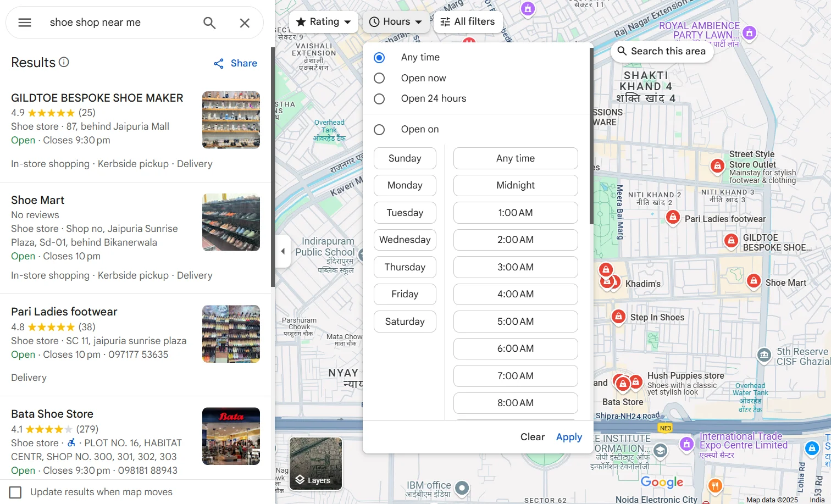Click the Share link
This screenshot has width=831, height=504.
[244, 63]
